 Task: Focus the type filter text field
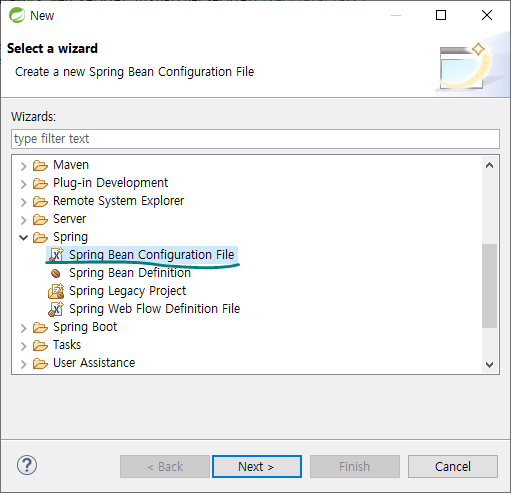pos(255,139)
